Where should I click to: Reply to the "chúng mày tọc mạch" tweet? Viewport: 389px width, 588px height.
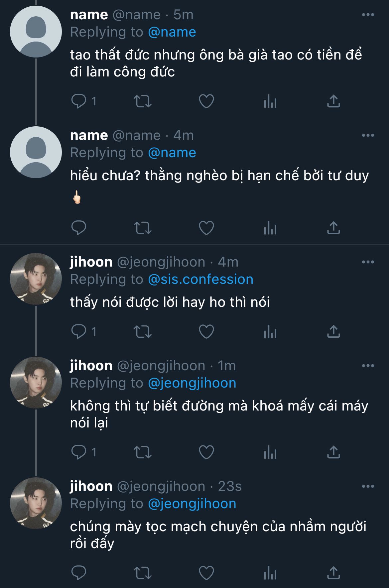(79, 573)
